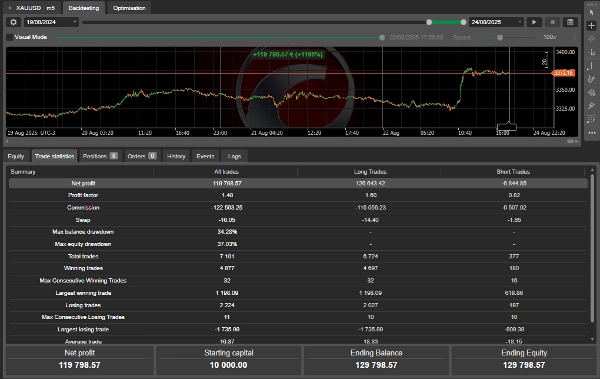
Task: Select the pushpin-shaped chart tool
Action: [x=592, y=106]
